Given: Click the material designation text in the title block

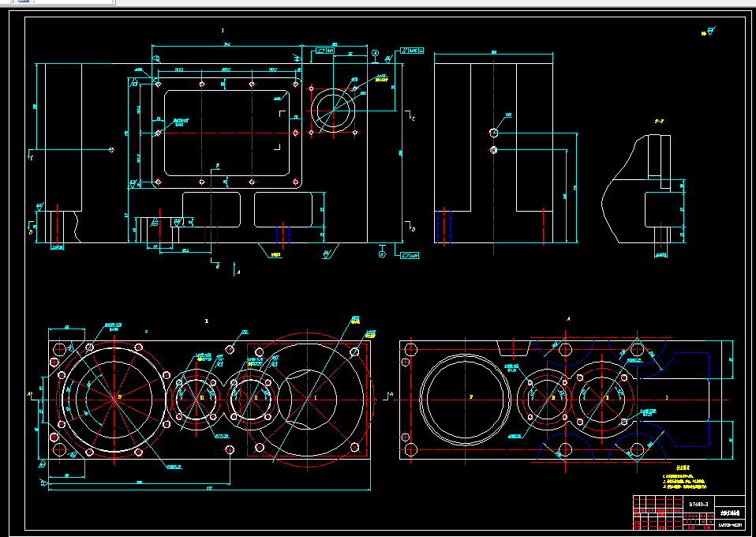Looking at the screenshot, I should click(x=698, y=504).
